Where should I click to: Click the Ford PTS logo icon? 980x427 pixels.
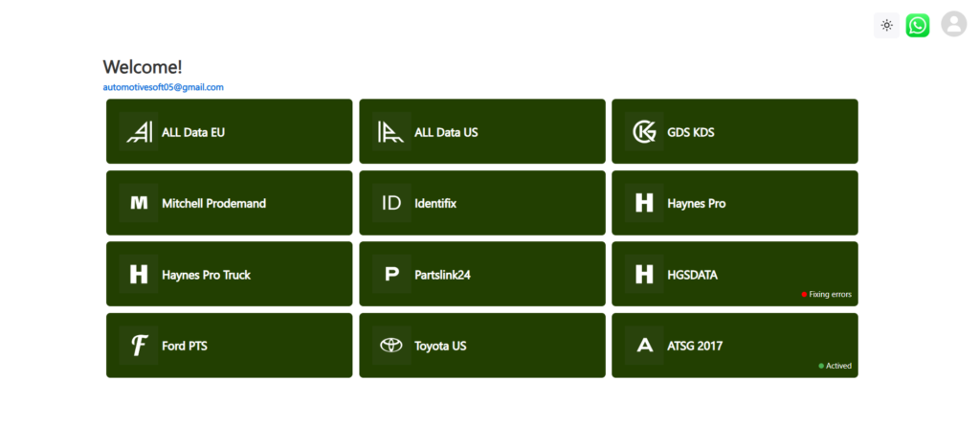point(139,346)
